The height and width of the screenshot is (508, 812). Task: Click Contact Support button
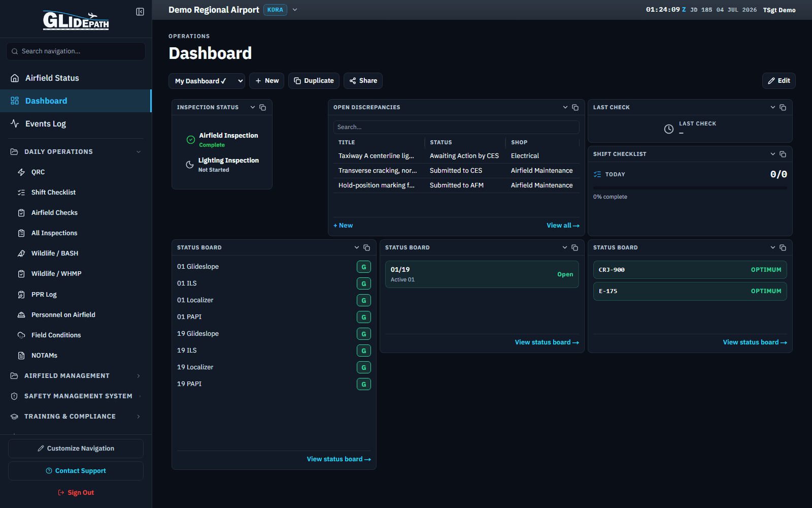pyautogui.click(x=76, y=471)
